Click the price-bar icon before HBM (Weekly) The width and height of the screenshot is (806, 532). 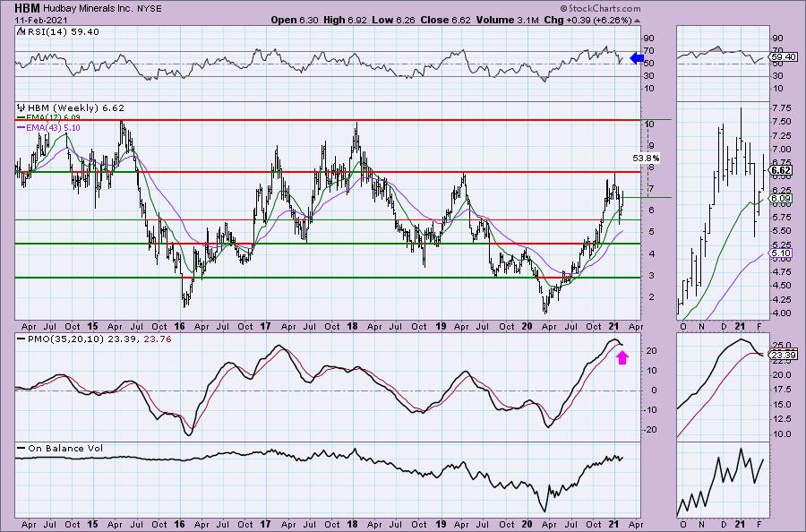pyautogui.click(x=21, y=107)
